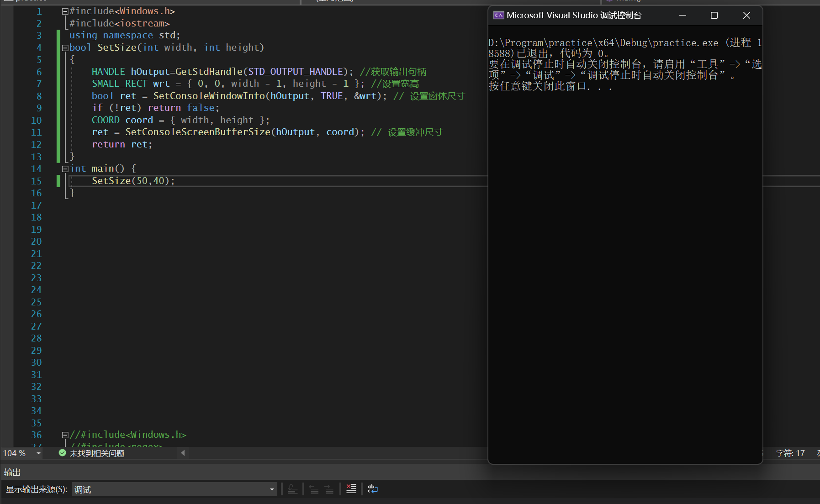Click the 输出 panel title
The height and width of the screenshot is (504, 820).
(12, 472)
